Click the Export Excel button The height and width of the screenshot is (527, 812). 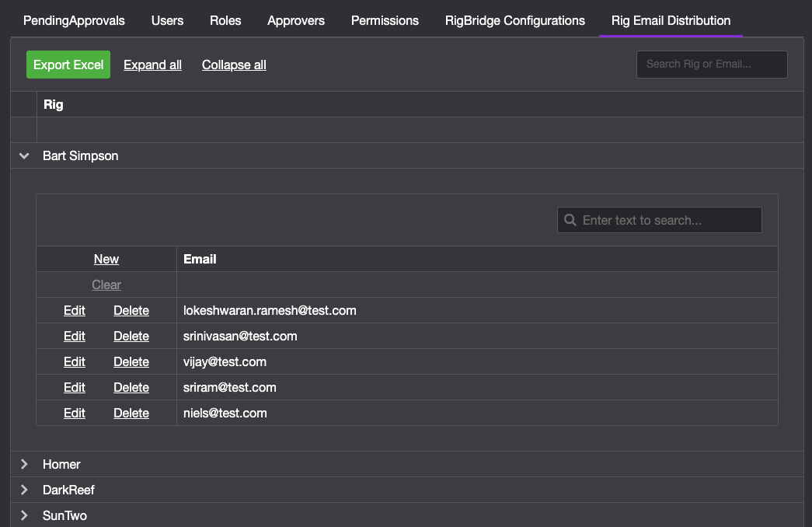(68, 65)
